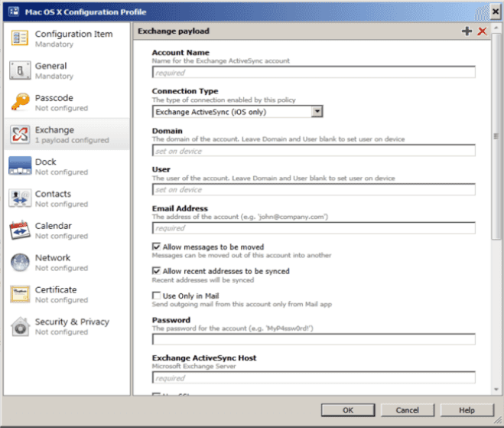Click the Exchange payload header text
This screenshot has width=504, height=428.
(x=174, y=31)
